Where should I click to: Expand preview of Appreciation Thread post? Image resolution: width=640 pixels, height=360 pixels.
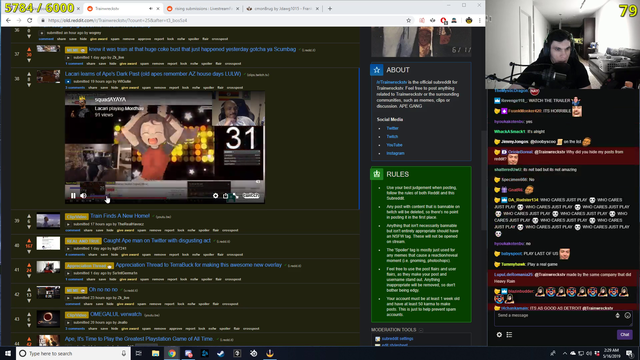(x=68, y=273)
